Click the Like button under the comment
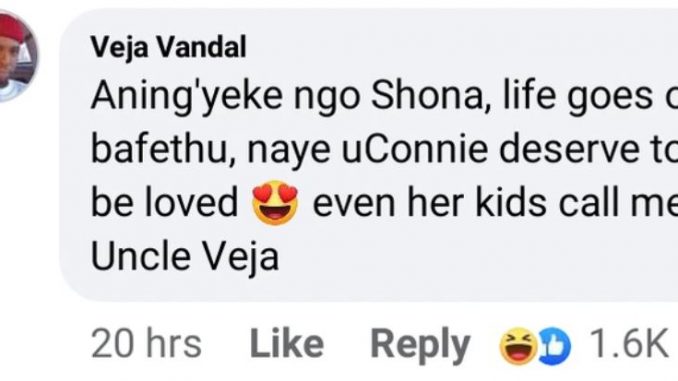678x381 pixels. pos(287,344)
